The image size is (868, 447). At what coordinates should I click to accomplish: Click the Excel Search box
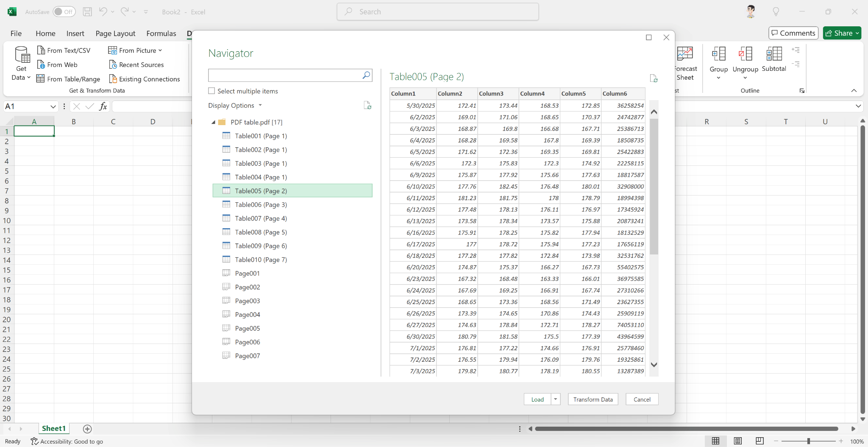point(438,12)
